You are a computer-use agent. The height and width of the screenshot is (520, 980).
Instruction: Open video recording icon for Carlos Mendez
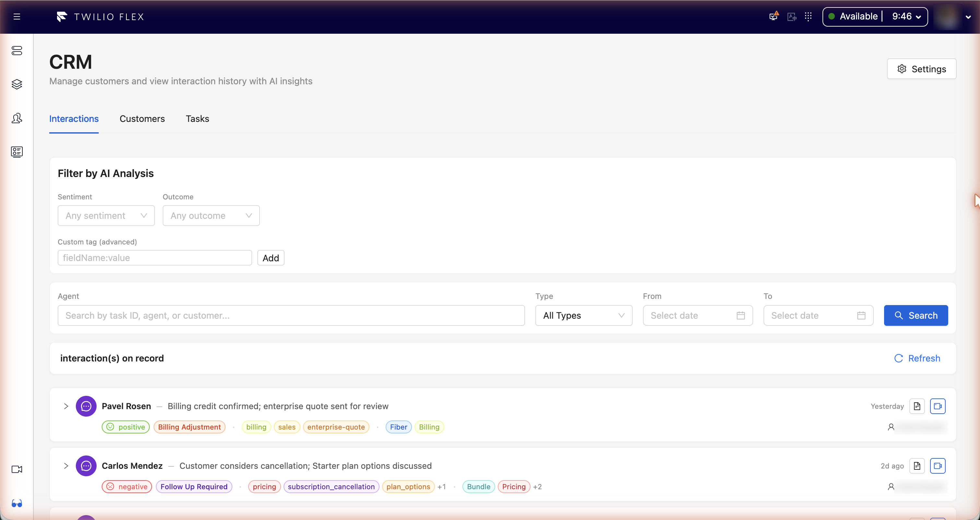(938, 466)
